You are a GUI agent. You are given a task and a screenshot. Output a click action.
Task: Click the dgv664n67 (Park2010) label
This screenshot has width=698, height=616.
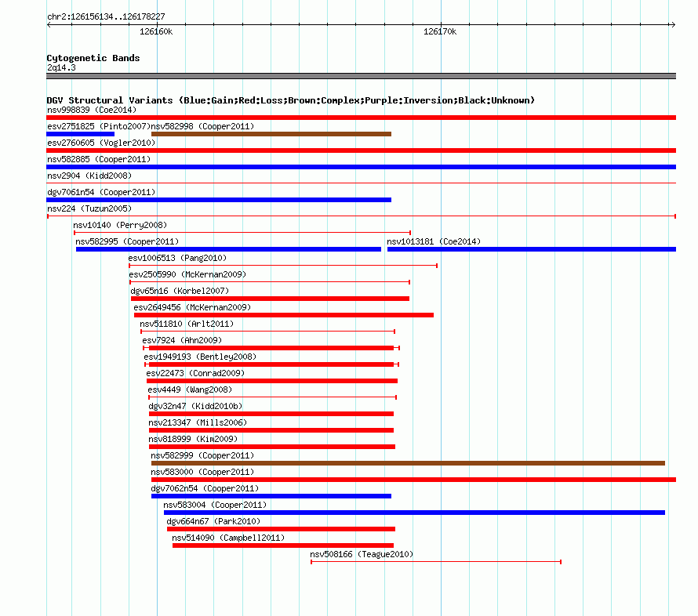point(213,521)
